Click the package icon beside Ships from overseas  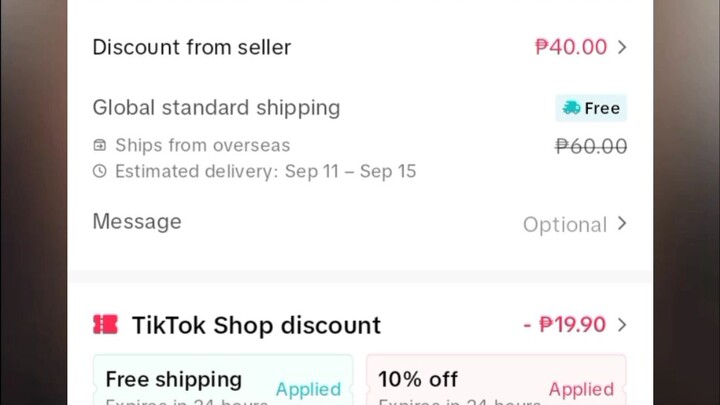pos(99,146)
